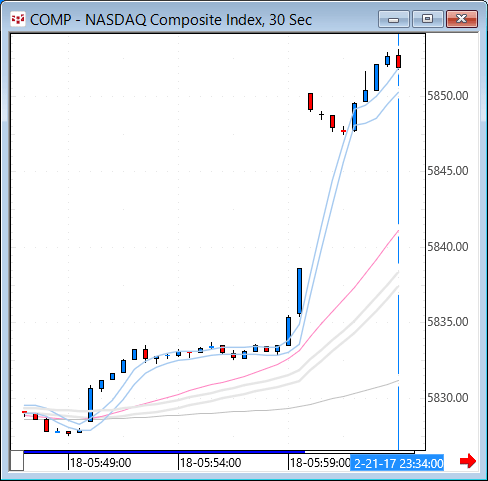Click the last red candlestick at chart top
The height and width of the screenshot is (481, 488).
[x=398, y=61]
